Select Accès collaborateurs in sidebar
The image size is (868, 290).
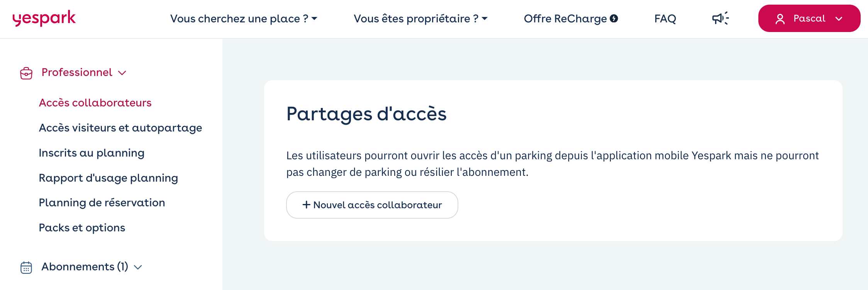(x=95, y=103)
